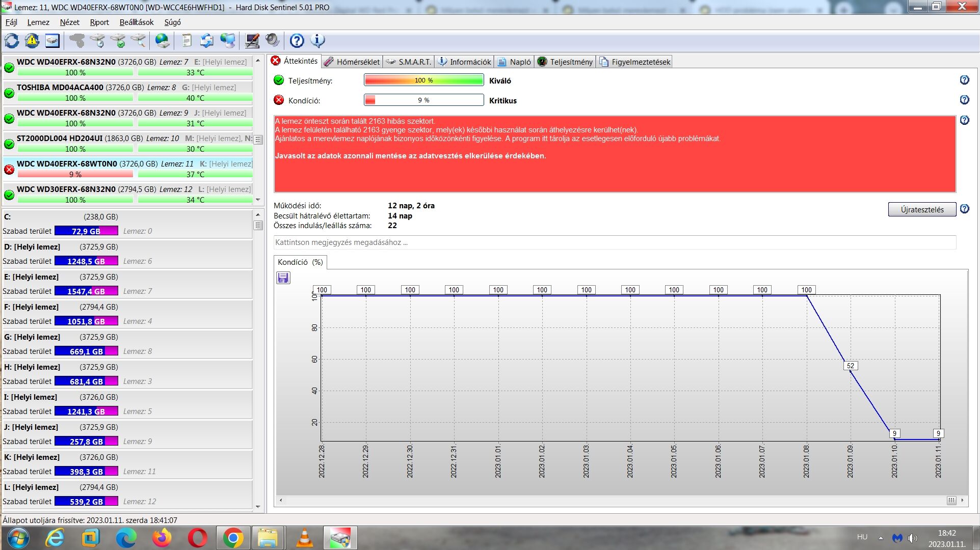Click the send report email toolbar icon
The height and width of the screenshot is (550, 980).
(207, 41)
